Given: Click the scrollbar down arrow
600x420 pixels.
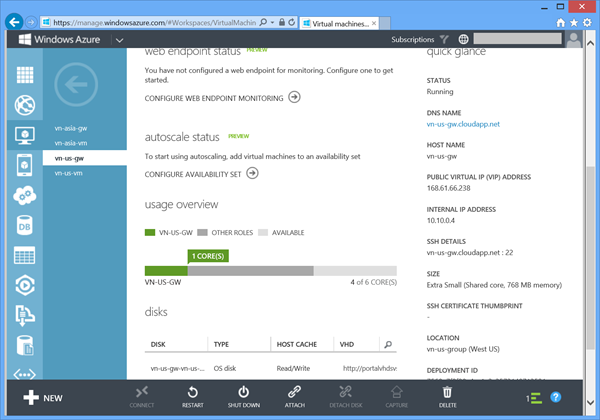Looking at the screenshot, I should (590, 402).
